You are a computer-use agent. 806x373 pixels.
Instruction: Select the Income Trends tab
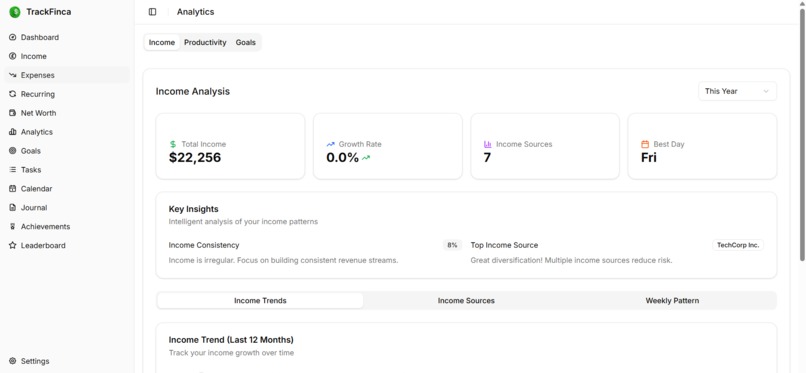point(260,301)
